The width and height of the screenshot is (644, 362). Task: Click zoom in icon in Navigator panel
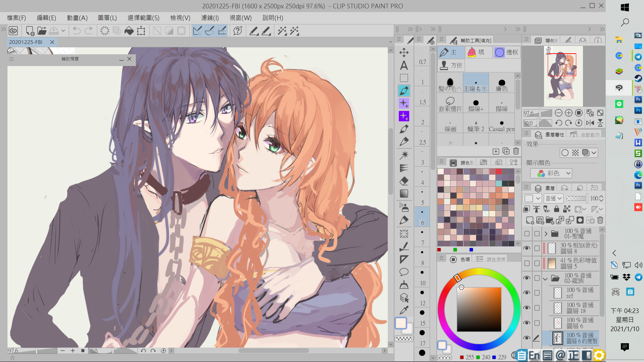tap(569, 113)
